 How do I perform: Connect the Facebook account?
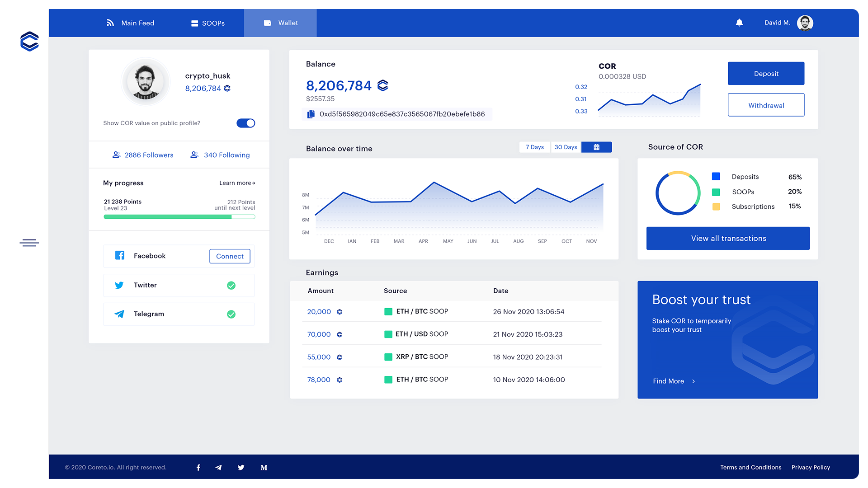coord(230,256)
